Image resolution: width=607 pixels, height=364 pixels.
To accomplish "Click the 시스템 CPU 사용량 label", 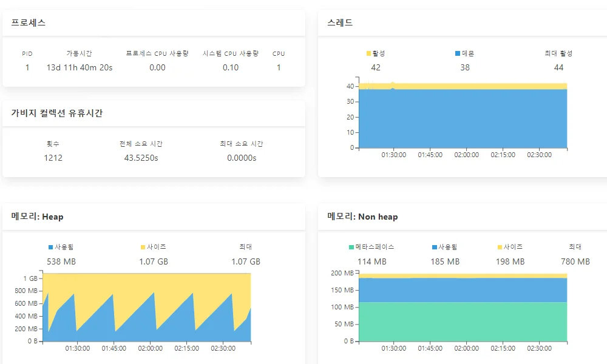I will 230,53.
